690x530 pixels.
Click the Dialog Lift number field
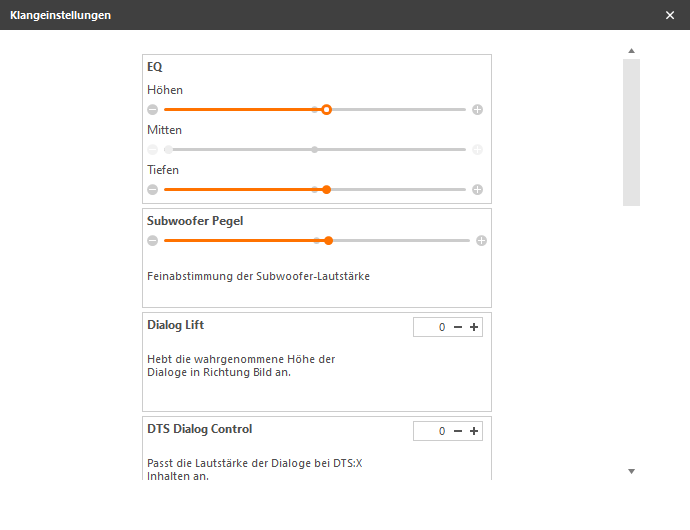point(431,327)
